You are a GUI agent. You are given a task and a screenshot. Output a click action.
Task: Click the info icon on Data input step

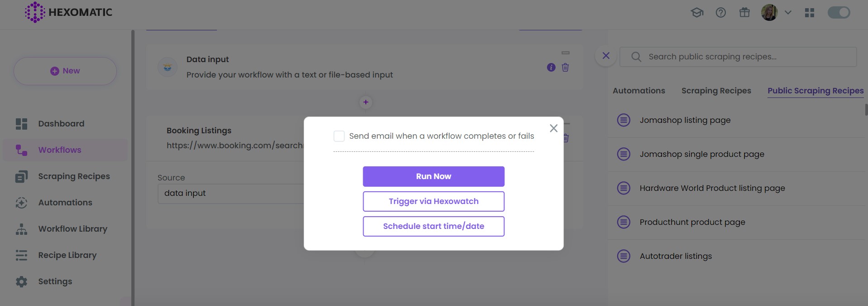[551, 67]
